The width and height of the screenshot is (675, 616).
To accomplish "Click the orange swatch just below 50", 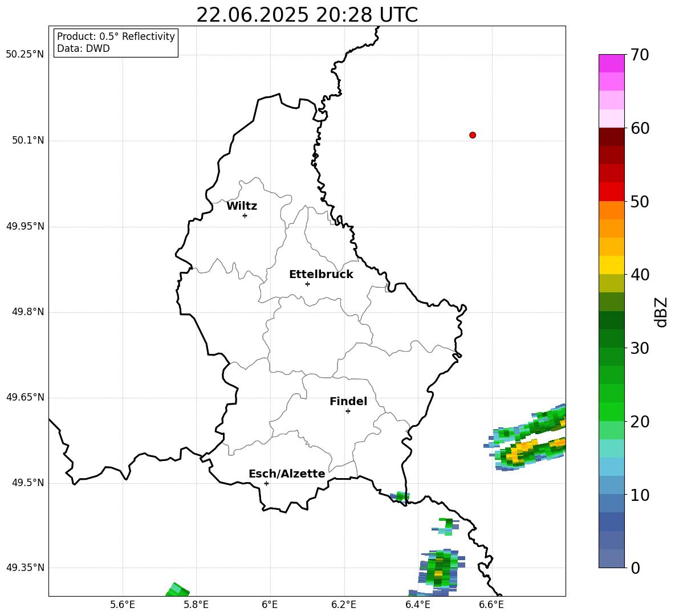I will (x=612, y=210).
